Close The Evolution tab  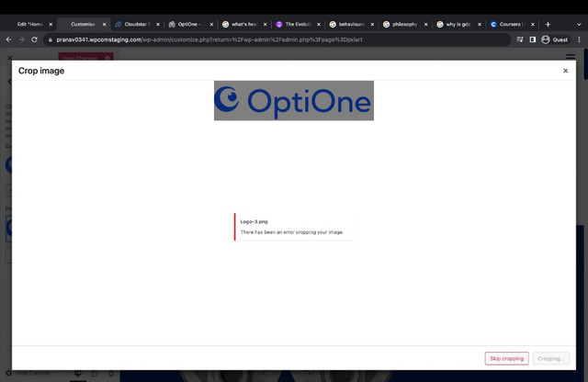319,25
